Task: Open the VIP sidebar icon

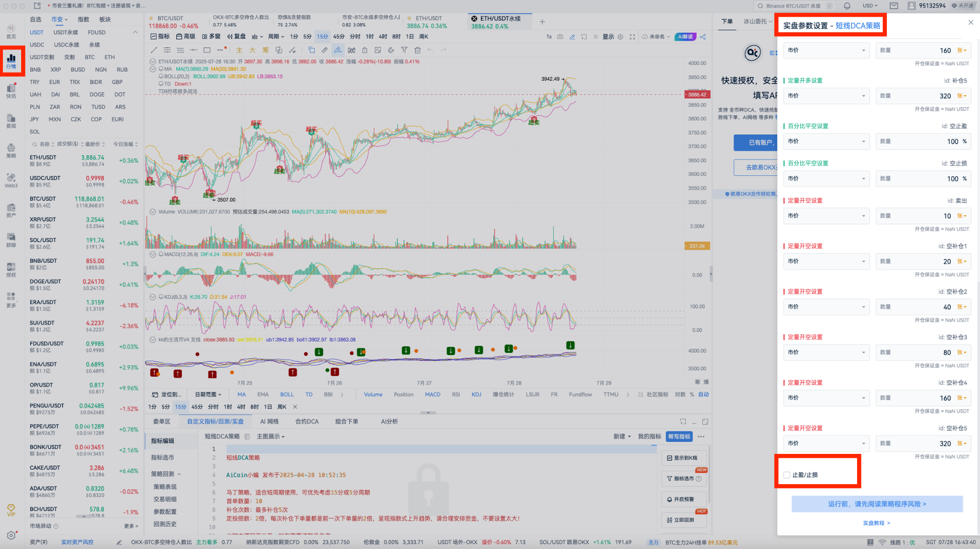Action: [x=11, y=510]
